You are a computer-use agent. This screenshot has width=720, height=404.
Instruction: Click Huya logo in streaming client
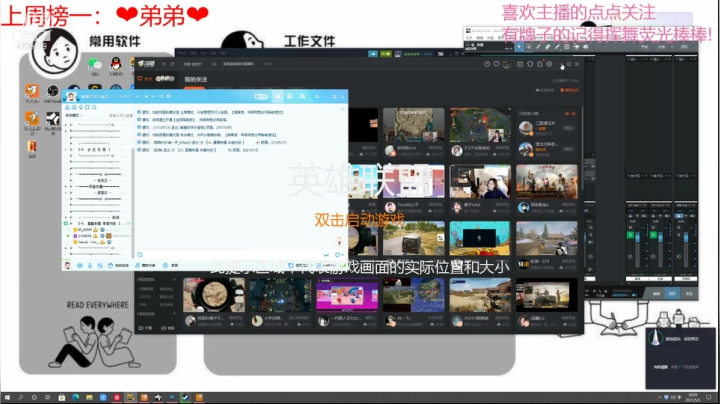coord(146,64)
